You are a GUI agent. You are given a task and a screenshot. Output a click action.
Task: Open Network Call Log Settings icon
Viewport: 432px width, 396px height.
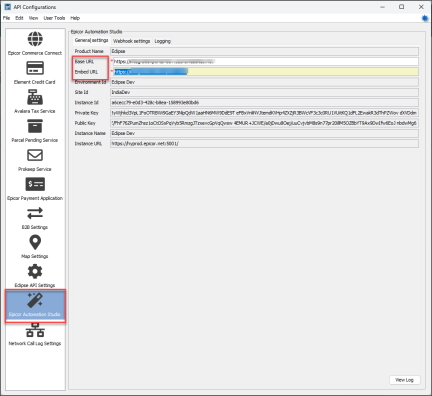tap(35, 330)
